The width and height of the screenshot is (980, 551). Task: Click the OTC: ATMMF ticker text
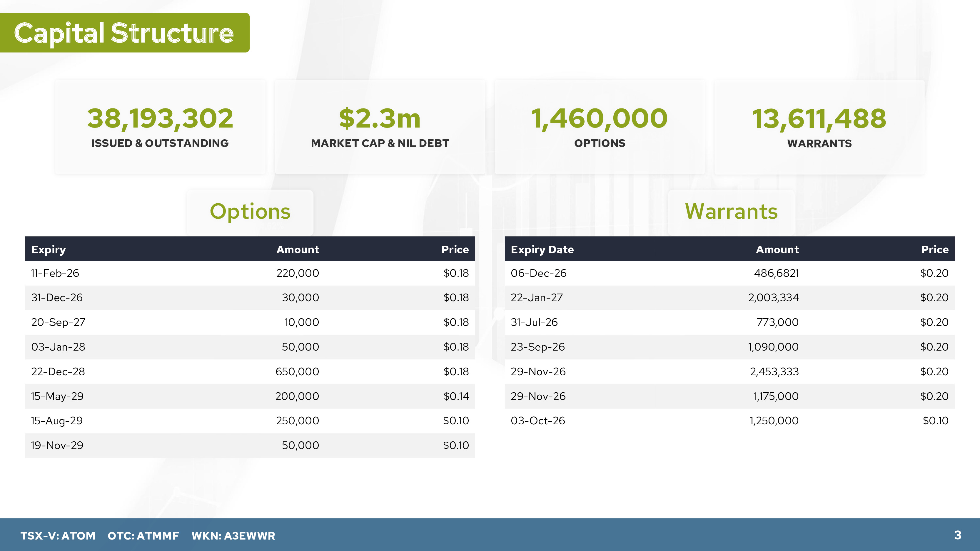point(143,535)
